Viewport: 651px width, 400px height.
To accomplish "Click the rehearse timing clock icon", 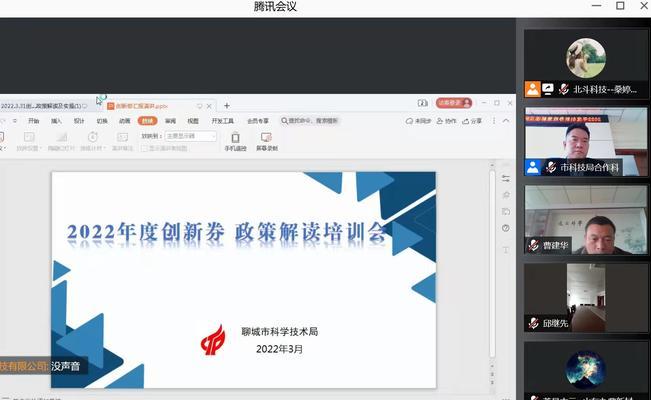I will pos(93,137).
